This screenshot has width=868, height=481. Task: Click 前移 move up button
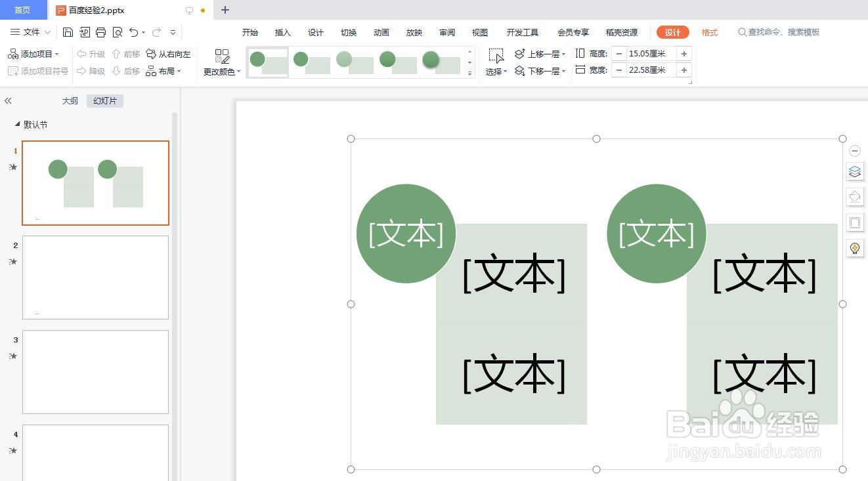(x=126, y=54)
